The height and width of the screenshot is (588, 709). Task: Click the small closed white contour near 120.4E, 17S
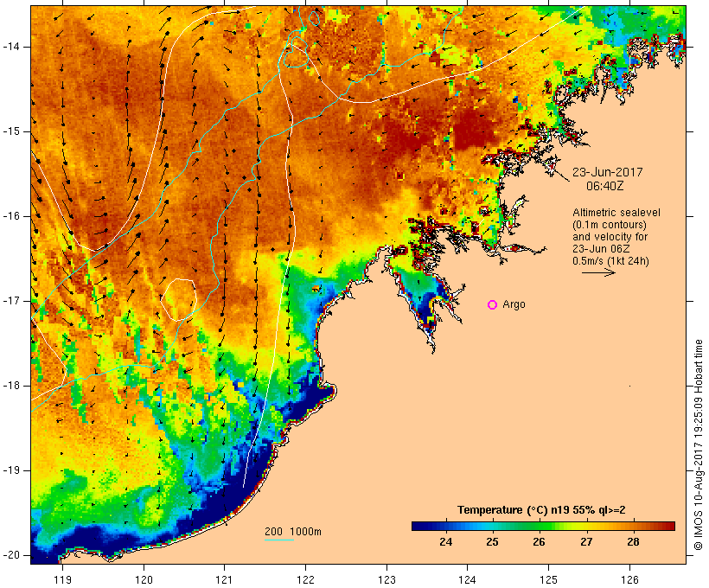[179, 299]
